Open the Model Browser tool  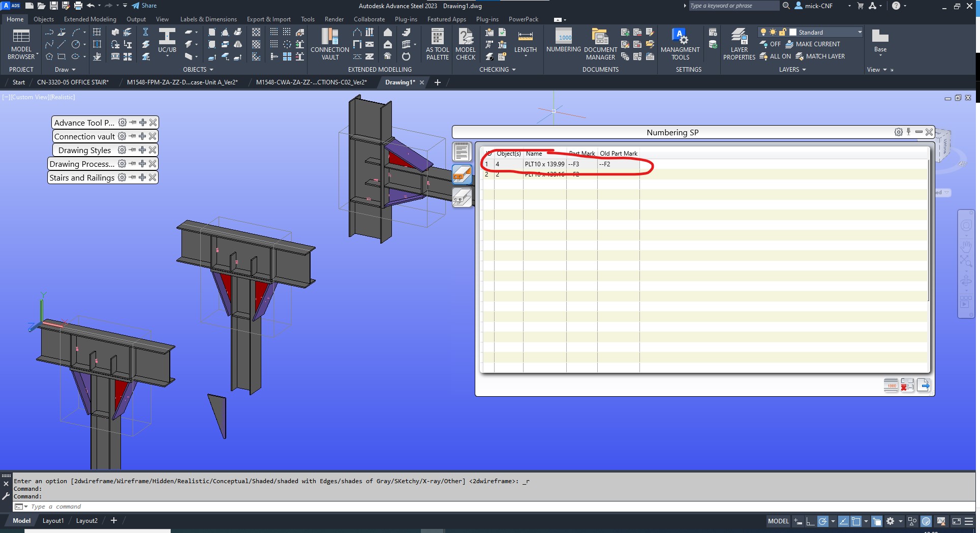21,44
